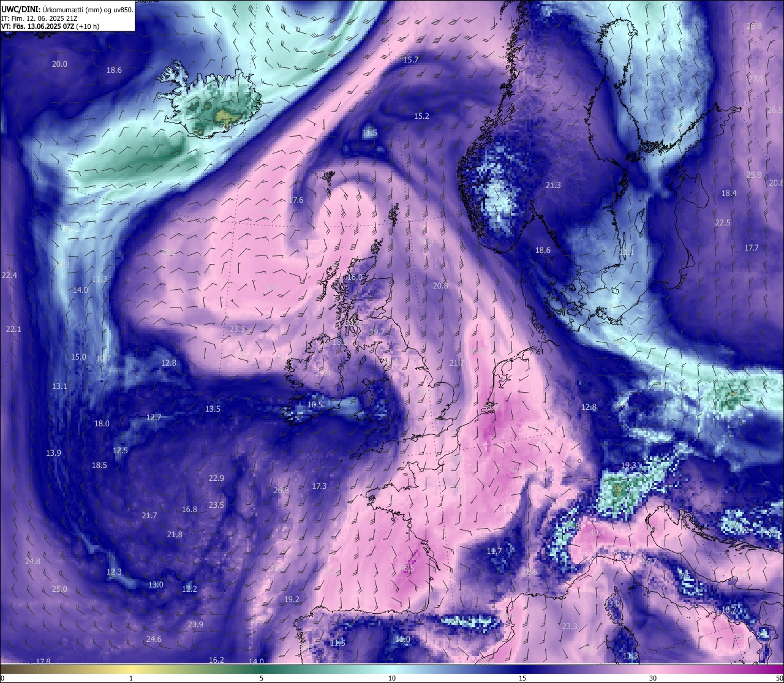Click the 24.8 value on the map
The image size is (784, 683).
pos(32,562)
